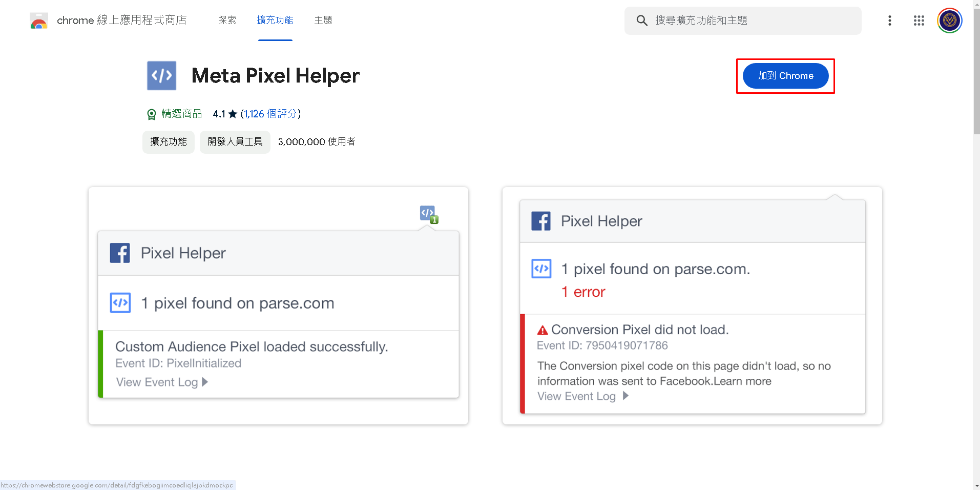The width and height of the screenshot is (980, 490).
Task: Click 'Conversion Pixel did not load.' text
Action: tap(640, 330)
